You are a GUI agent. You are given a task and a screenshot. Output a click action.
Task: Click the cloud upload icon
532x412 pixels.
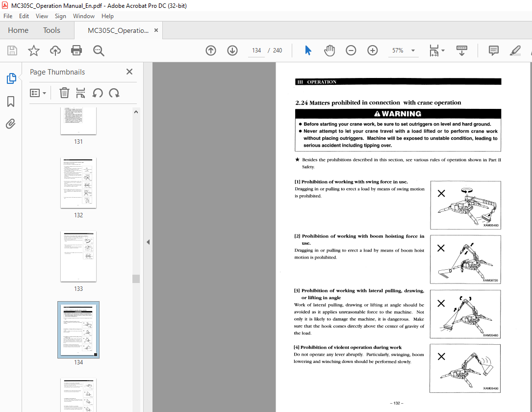(x=55, y=51)
